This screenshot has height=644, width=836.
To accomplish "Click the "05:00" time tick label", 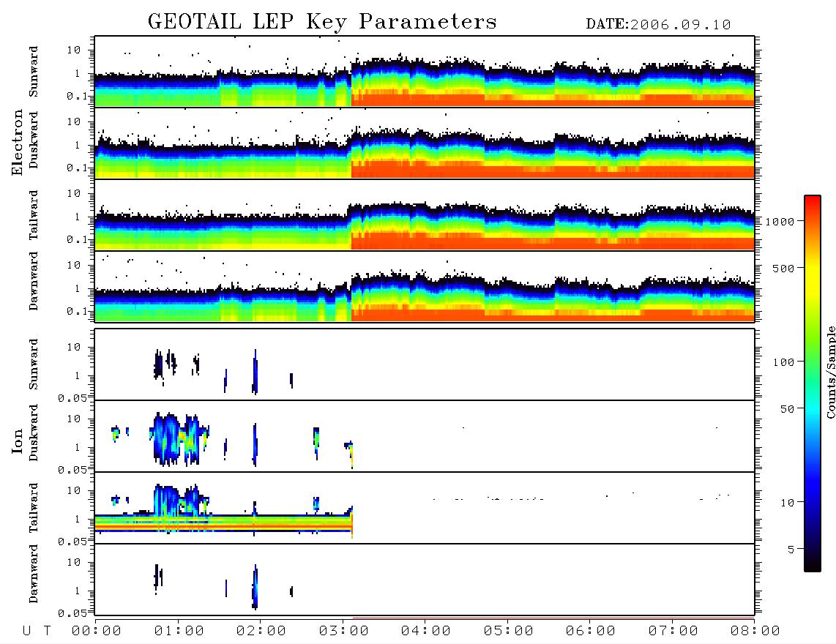I will (509, 631).
